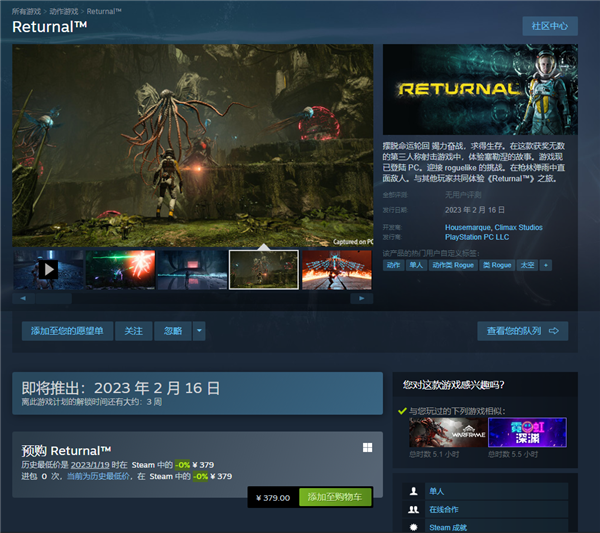Open developer Housemarque link

tap(468, 227)
